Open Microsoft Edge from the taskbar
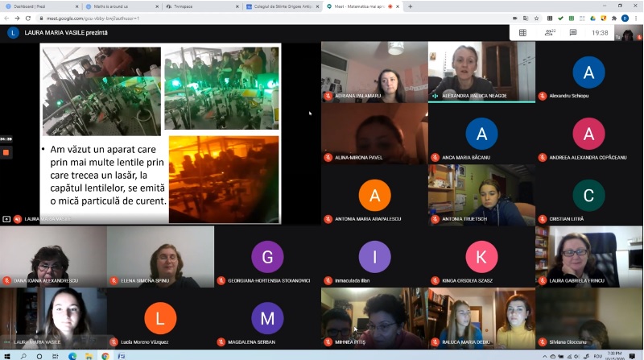The image size is (644, 360). [x=72, y=356]
